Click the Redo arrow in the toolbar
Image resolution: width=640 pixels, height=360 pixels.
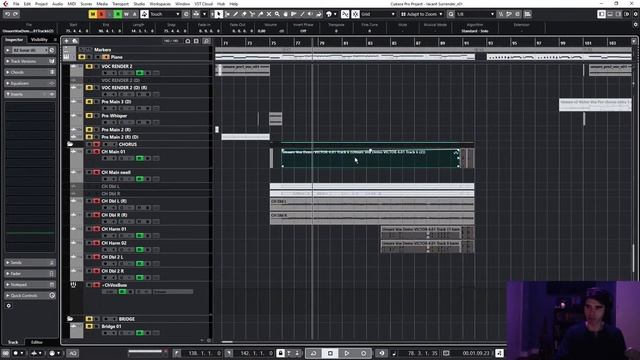click(16, 14)
